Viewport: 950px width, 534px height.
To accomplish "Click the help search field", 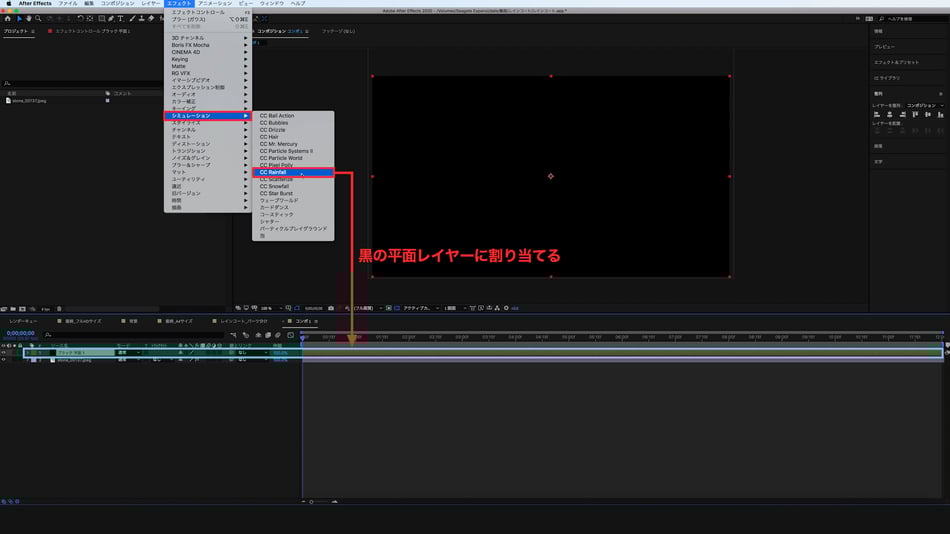I will tap(905, 18).
